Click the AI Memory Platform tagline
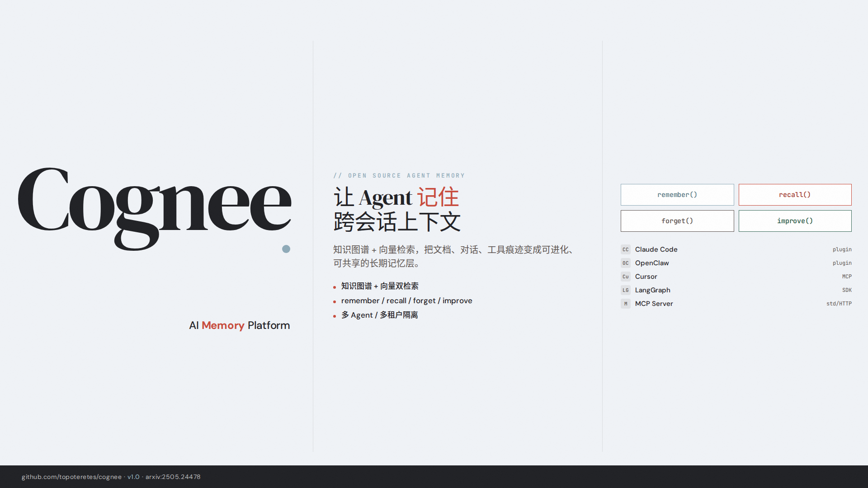The height and width of the screenshot is (488, 868). pyautogui.click(x=239, y=325)
